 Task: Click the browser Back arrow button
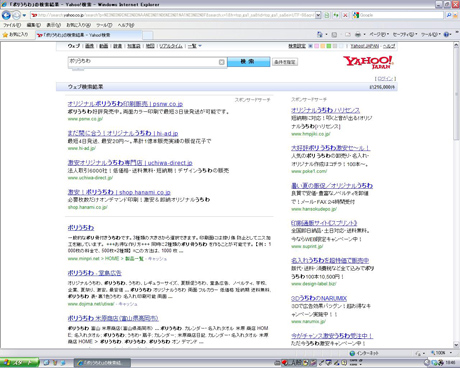(x=6, y=15)
